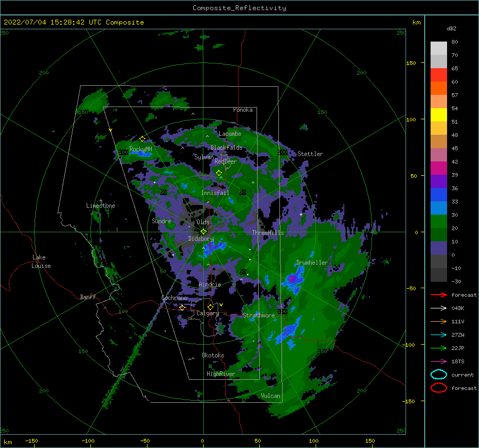Click the red forecast ellipse icon
The height and width of the screenshot is (448, 479).
pyautogui.click(x=439, y=388)
